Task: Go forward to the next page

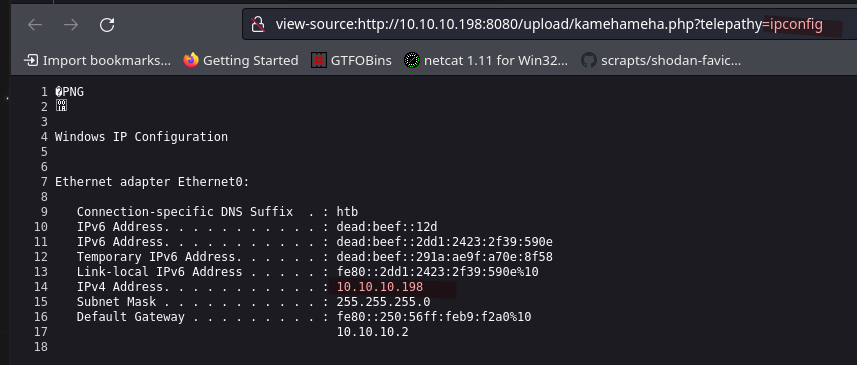Action: click(x=71, y=25)
